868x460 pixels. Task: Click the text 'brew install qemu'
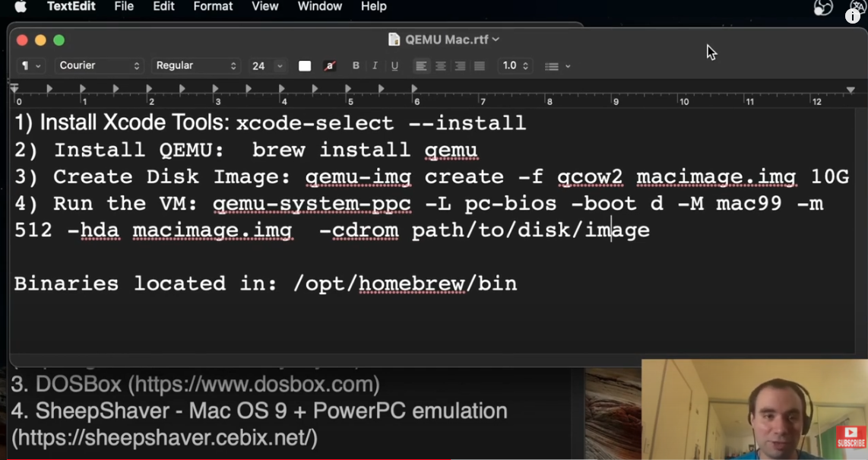click(x=365, y=150)
